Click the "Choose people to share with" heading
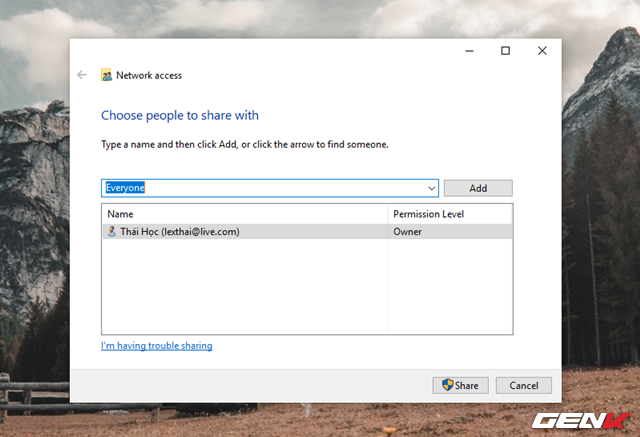 [180, 115]
